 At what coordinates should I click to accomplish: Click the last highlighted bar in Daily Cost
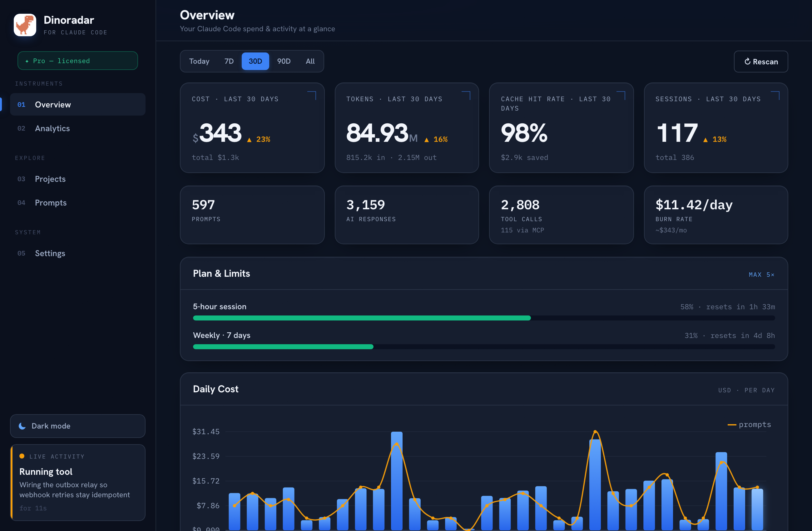pyautogui.click(x=757, y=509)
